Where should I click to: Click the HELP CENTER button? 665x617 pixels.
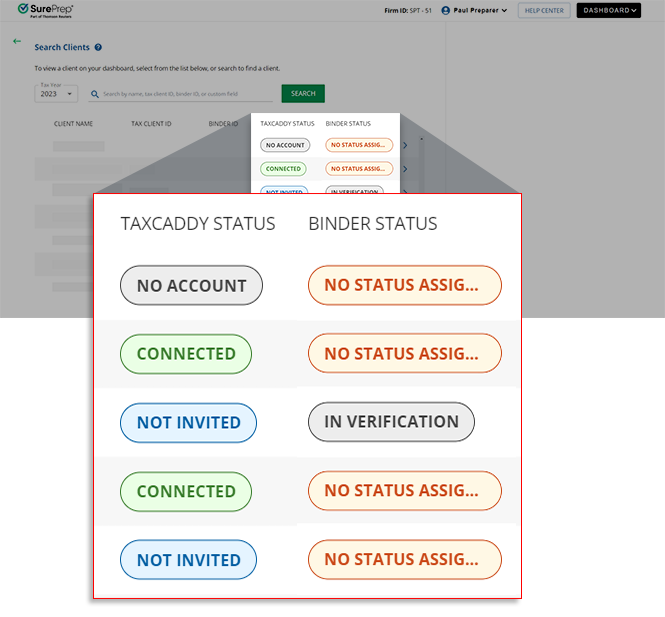click(x=544, y=11)
